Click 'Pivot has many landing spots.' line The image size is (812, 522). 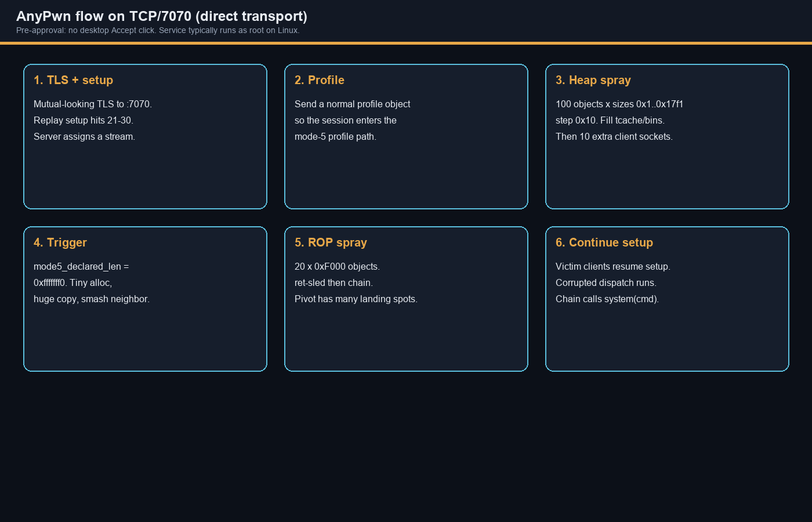pos(356,299)
